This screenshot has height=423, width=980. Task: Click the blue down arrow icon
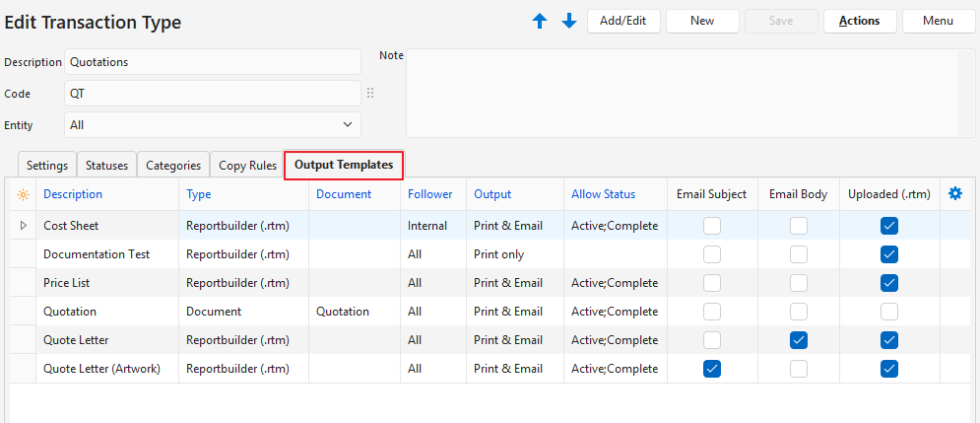569,22
